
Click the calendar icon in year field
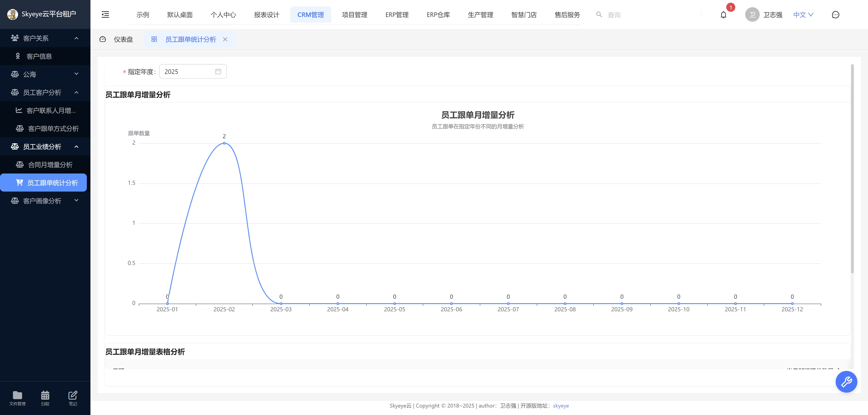pos(218,71)
